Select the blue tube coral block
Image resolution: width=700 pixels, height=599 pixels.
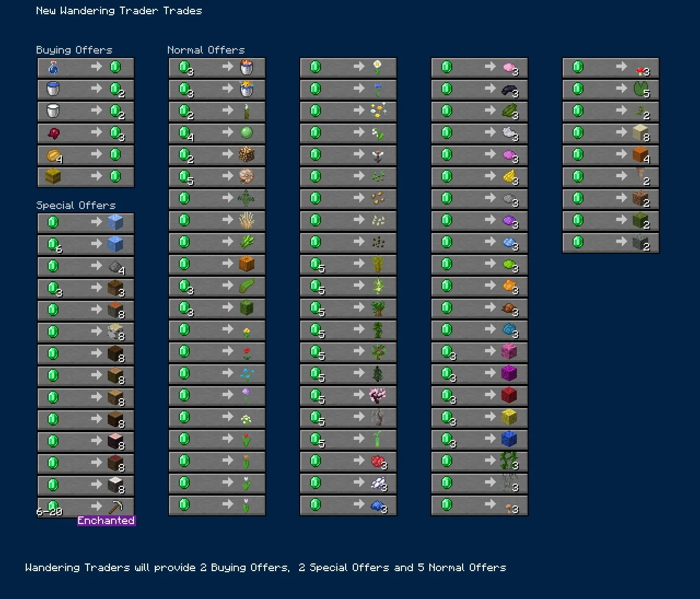[x=509, y=439]
